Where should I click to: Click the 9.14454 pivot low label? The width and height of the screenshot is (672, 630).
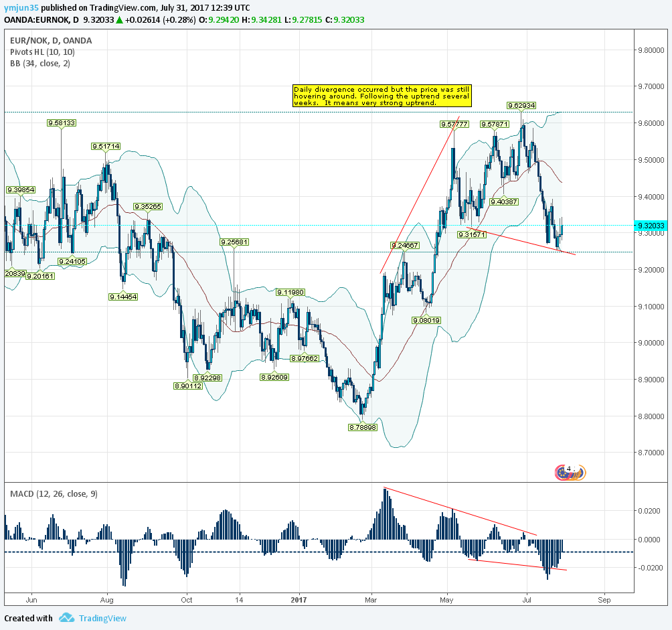point(123,297)
